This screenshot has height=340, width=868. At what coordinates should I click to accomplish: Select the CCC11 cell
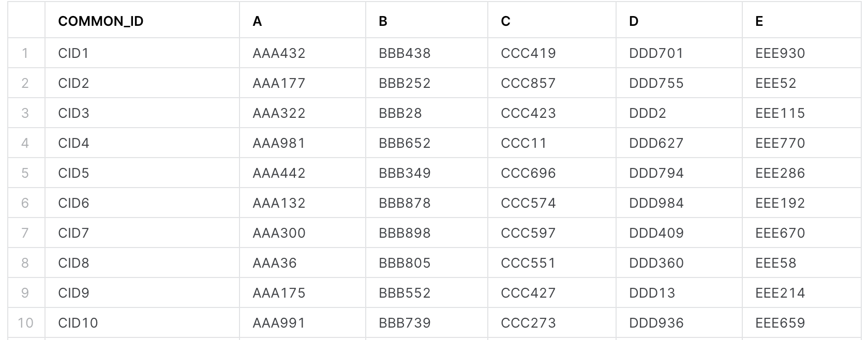[523, 143]
